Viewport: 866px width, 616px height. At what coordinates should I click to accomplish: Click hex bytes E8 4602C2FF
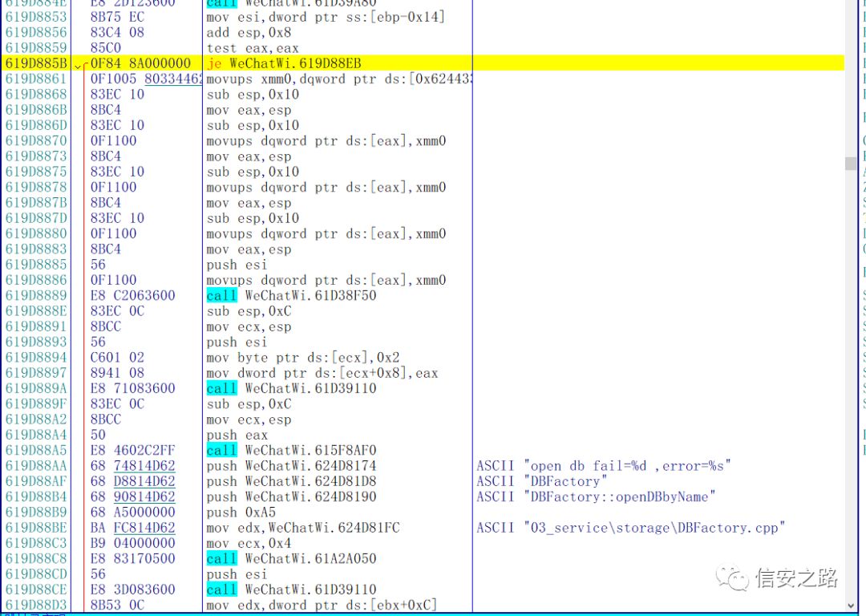(x=132, y=450)
